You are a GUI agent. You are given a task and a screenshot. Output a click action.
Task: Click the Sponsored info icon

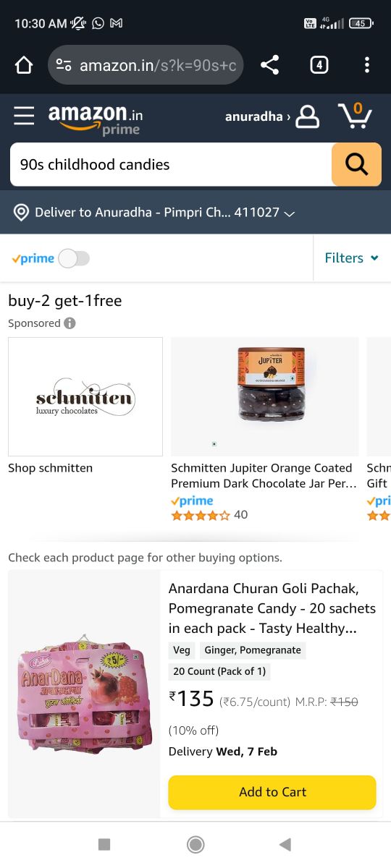(70, 323)
